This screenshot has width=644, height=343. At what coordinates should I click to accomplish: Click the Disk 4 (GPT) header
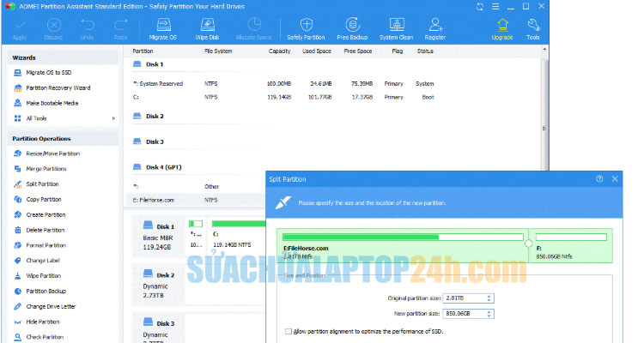coord(157,167)
